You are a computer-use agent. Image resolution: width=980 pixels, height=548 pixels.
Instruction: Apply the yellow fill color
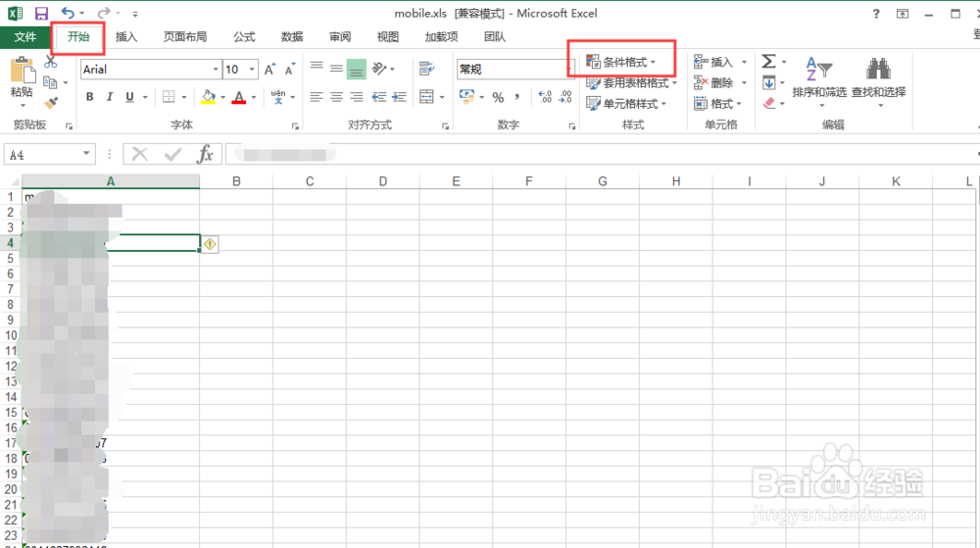[x=209, y=97]
